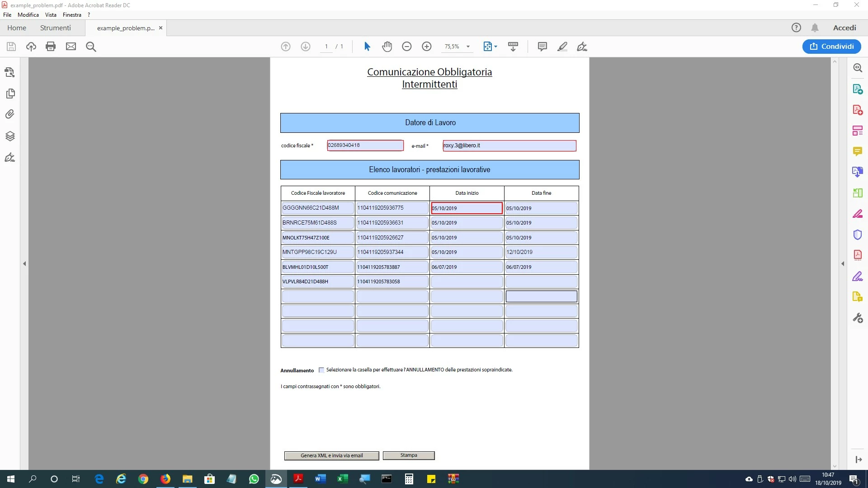Image resolution: width=868 pixels, height=488 pixels.
Task: Open Protect shield tool in right pane
Action: coord(858,235)
